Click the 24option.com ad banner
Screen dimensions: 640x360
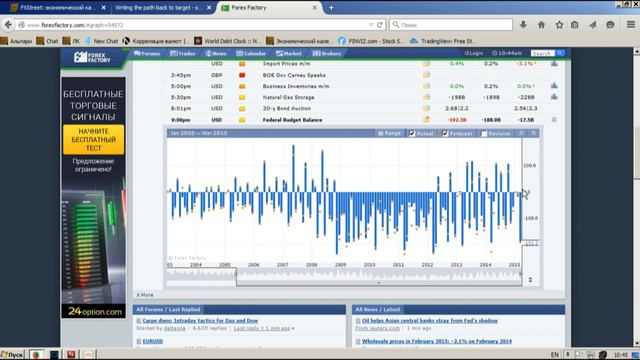[x=93, y=198]
